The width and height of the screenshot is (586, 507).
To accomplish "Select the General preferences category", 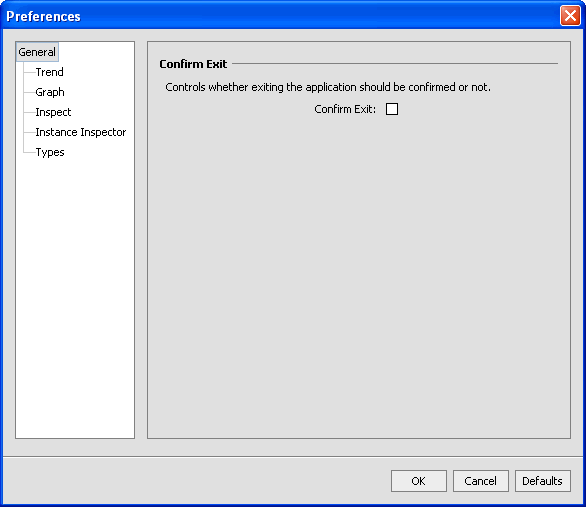I will [x=37, y=52].
